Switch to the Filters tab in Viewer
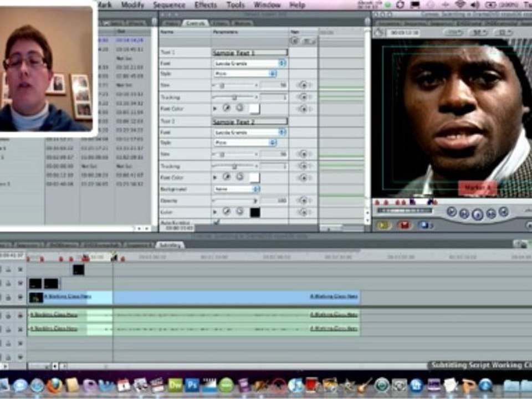 tap(221, 23)
